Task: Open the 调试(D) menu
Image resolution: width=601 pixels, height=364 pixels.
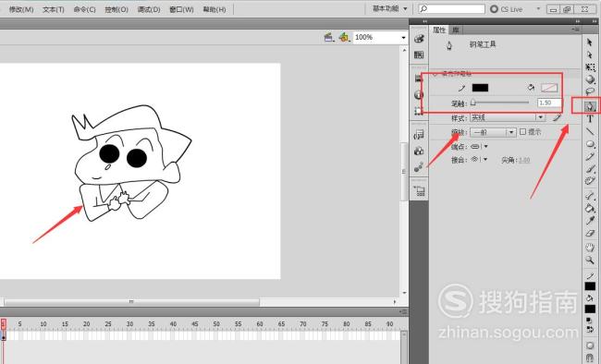Action: point(149,9)
